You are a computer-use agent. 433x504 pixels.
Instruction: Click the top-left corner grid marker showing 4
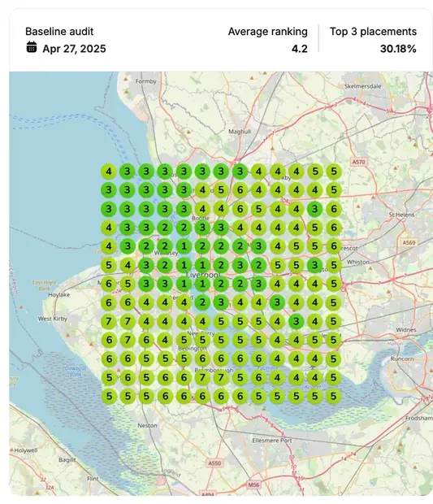(109, 172)
